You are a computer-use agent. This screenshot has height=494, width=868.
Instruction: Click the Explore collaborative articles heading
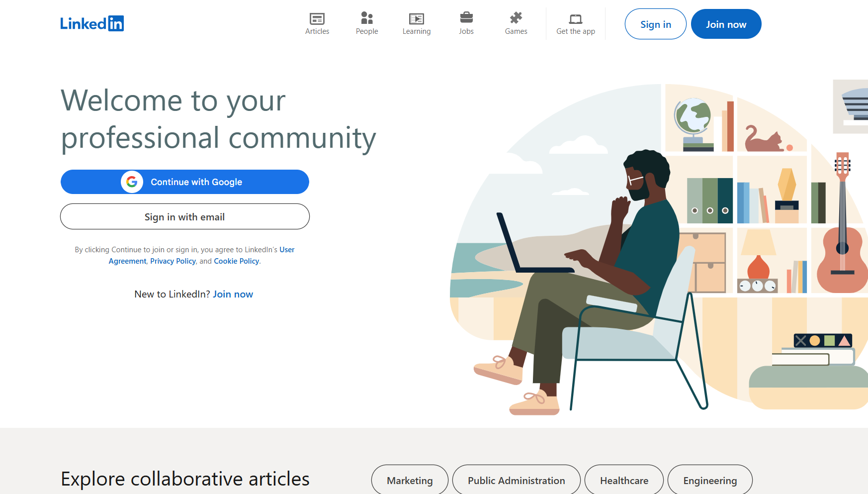185,479
